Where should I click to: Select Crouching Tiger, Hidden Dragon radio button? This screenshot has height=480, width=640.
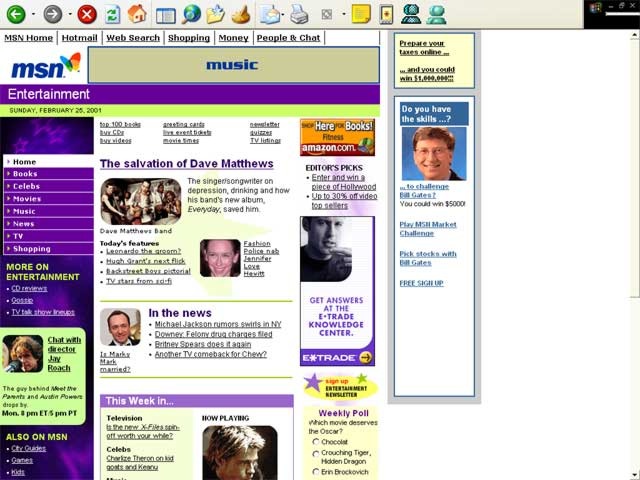click(316, 453)
